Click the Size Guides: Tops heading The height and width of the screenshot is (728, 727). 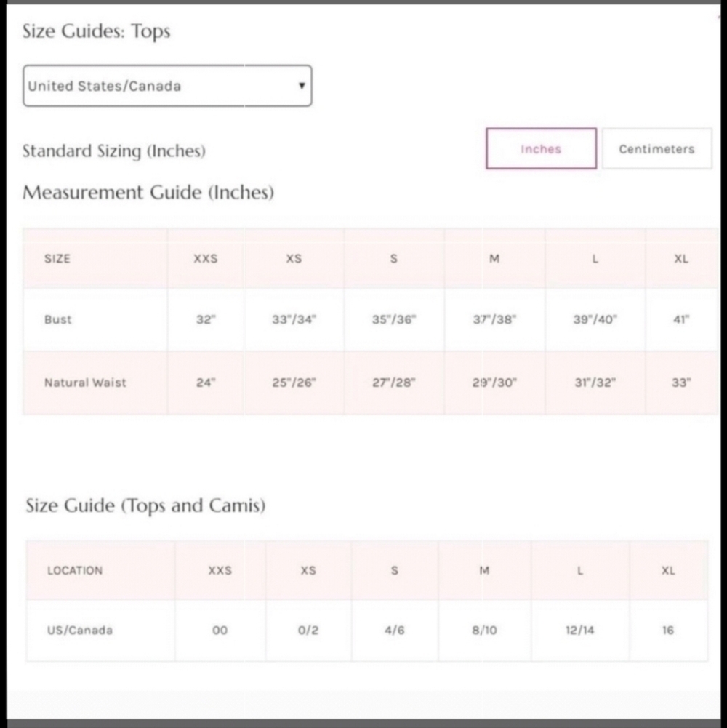[x=97, y=31]
